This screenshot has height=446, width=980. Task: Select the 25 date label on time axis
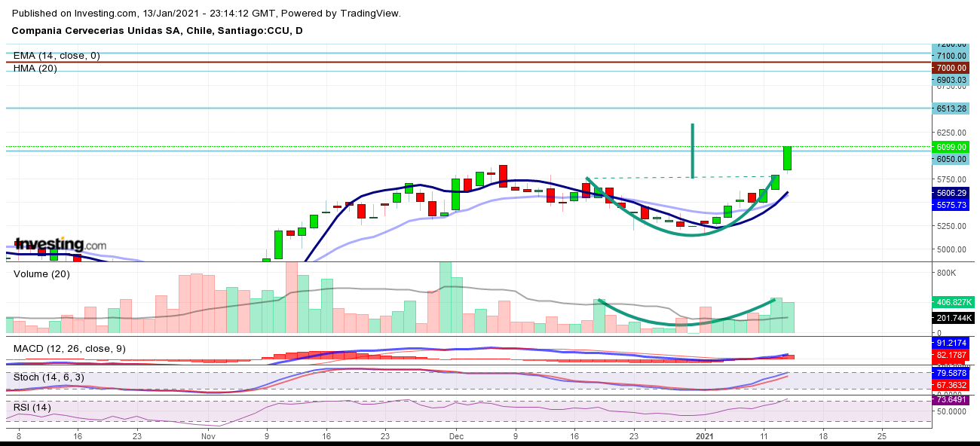(882, 435)
